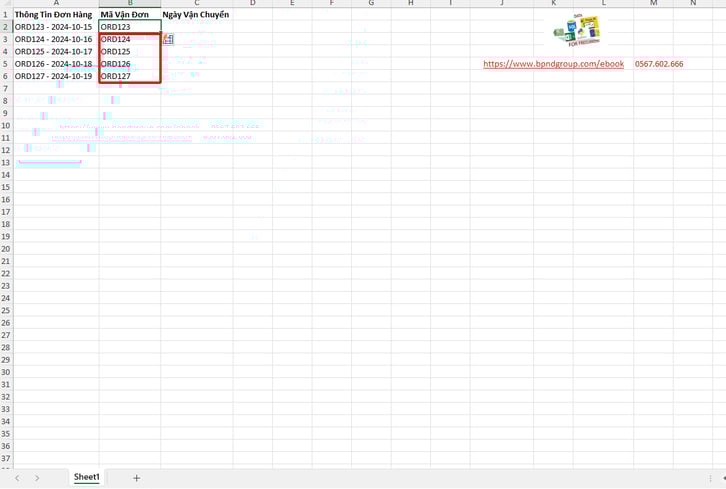
Task: Select row 30 header
Action: [x=6, y=372]
